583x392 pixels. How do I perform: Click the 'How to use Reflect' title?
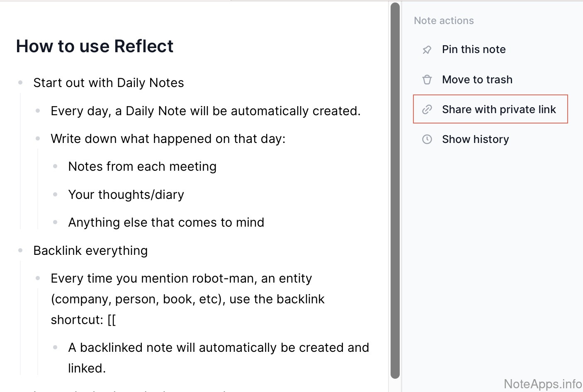[95, 46]
